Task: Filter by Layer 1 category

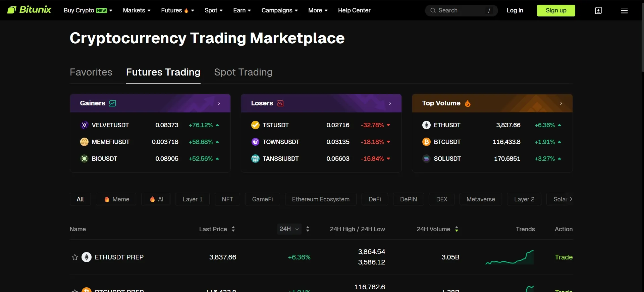Action: pyautogui.click(x=193, y=199)
